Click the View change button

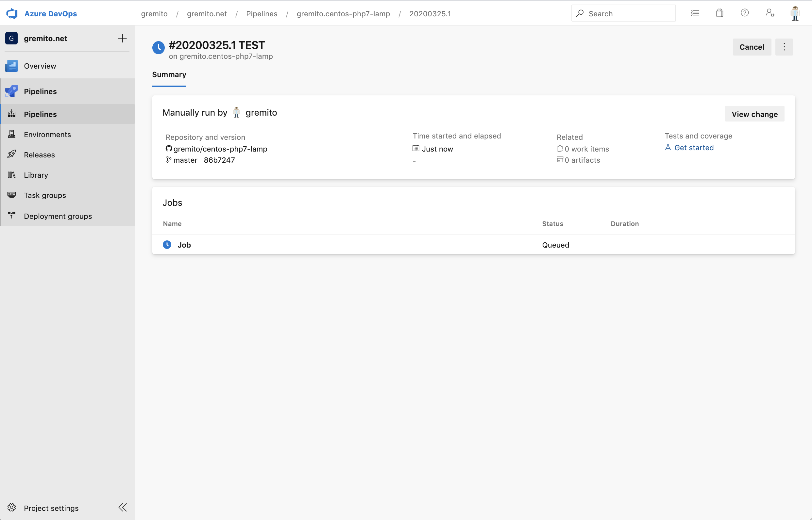(x=754, y=114)
